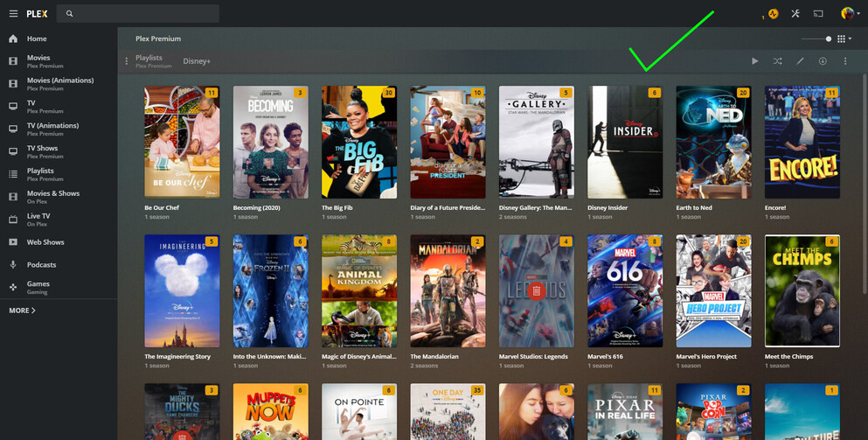Open The Imagineering Story poster
The height and width of the screenshot is (440, 868).
point(182,291)
